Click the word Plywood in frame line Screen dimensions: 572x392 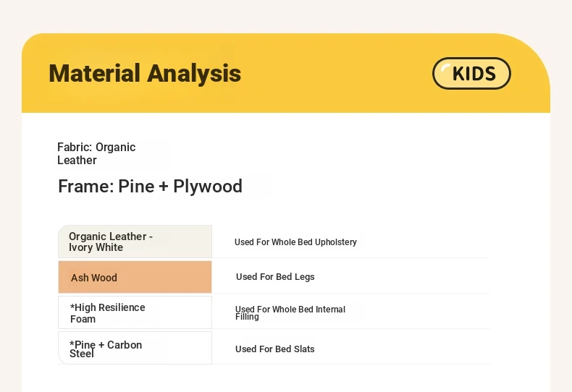208,186
